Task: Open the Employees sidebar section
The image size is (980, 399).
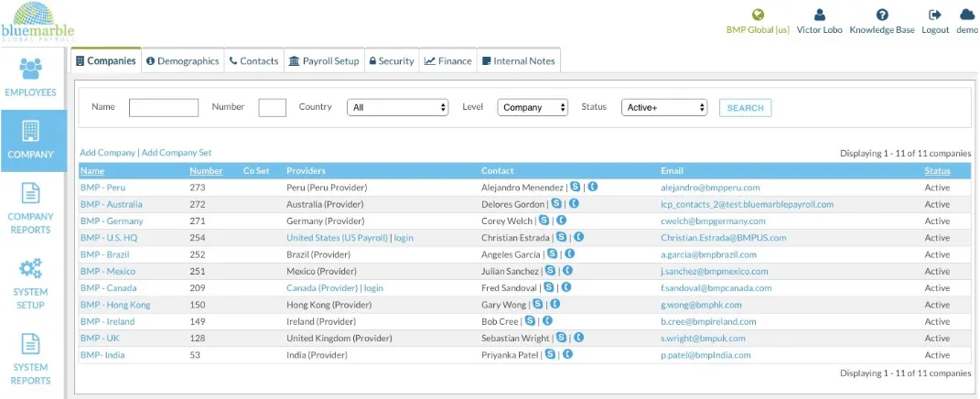Action: click(x=30, y=78)
